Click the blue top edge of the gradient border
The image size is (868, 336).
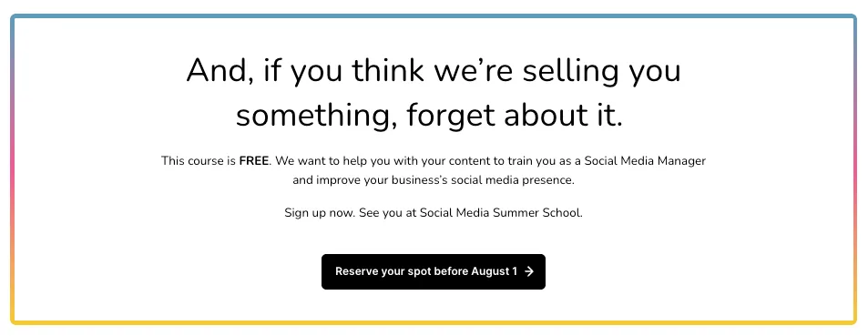[434, 16]
